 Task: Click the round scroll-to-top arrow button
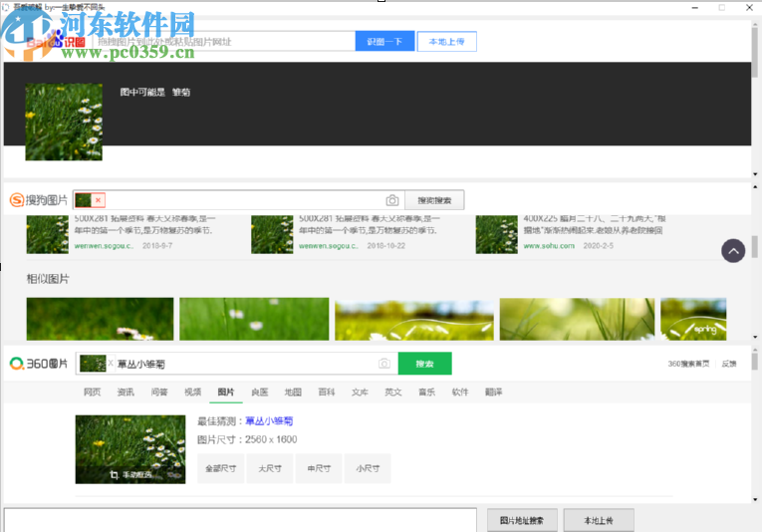pyautogui.click(x=733, y=251)
